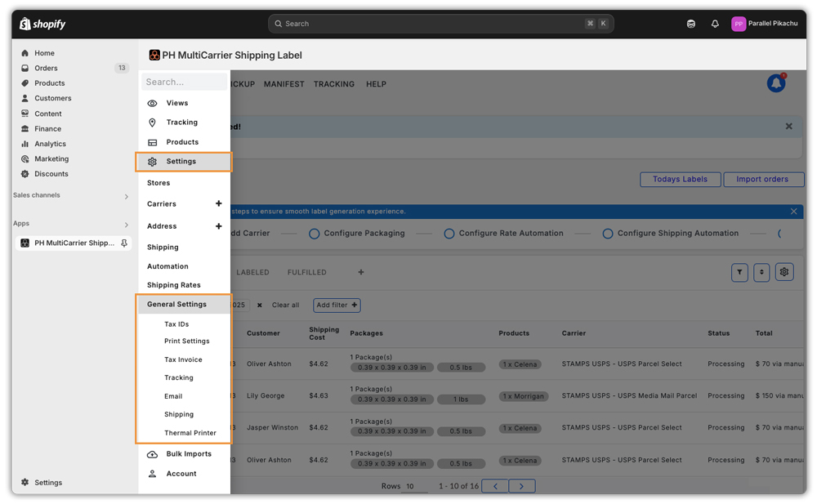This screenshot has height=504, width=817.
Task: Click the Account person icon in app menu
Action: pos(152,474)
